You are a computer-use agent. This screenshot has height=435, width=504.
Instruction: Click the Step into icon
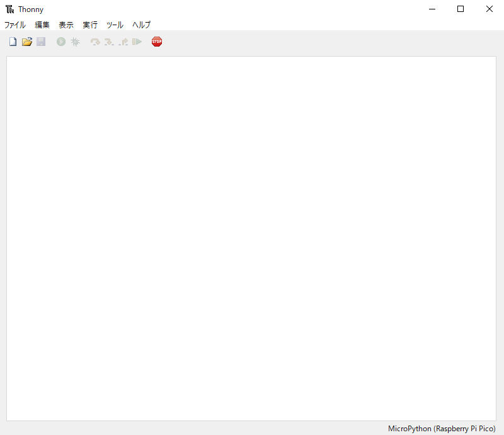click(x=109, y=42)
